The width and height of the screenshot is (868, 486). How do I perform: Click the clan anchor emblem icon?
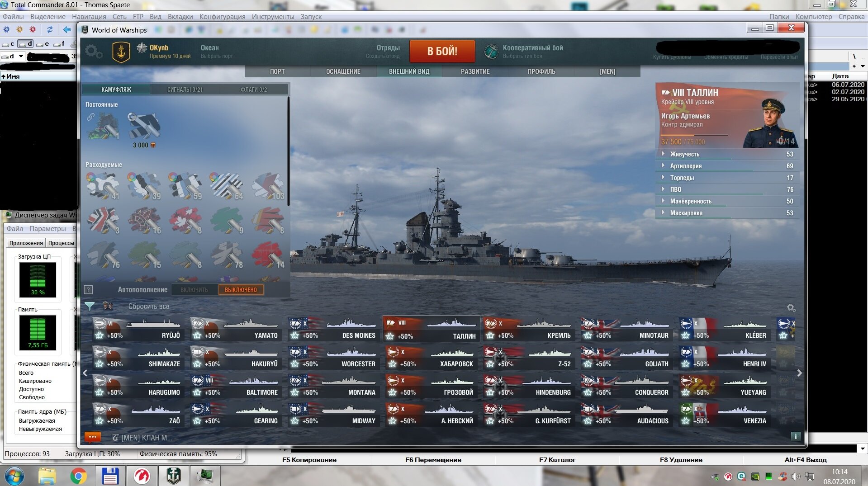point(121,52)
